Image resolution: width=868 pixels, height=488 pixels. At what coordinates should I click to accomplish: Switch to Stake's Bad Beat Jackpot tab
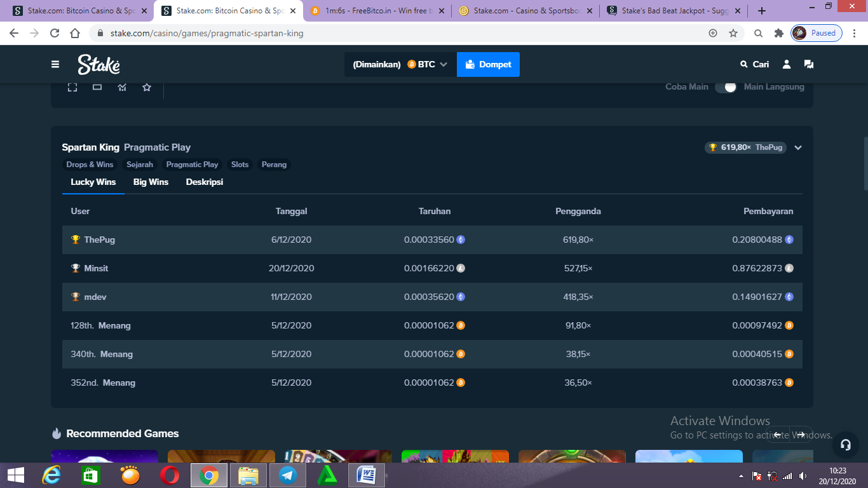pos(673,11)
